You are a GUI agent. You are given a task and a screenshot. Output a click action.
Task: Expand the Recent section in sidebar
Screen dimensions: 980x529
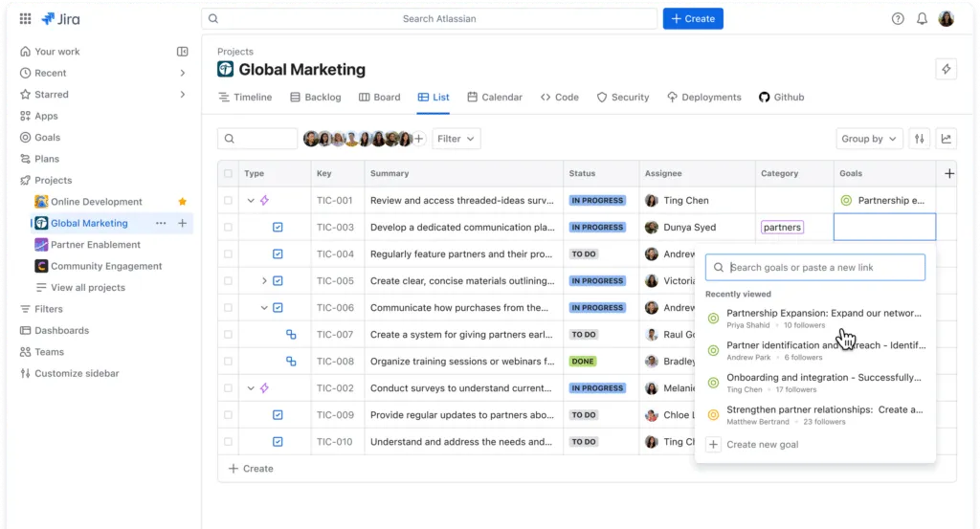[x=182, y=74]
